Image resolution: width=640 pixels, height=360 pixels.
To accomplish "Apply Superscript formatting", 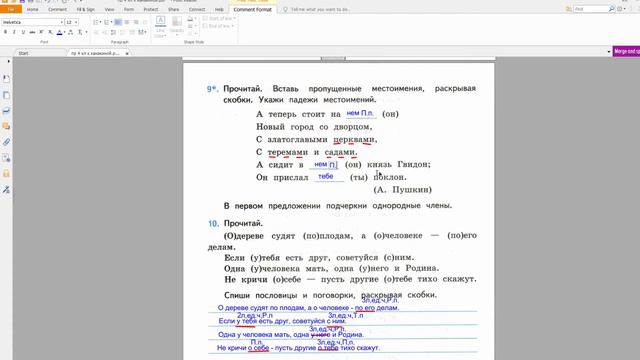I will 41,32.
